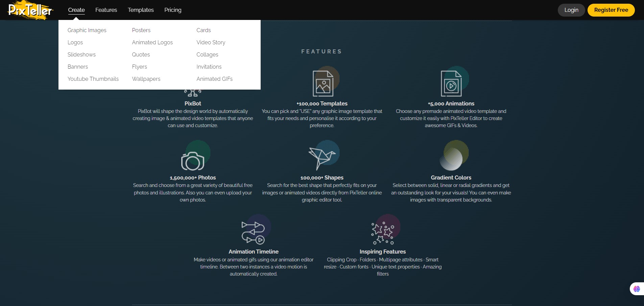
Task: Click the Photos camera icon
Action: pos(193,161)
